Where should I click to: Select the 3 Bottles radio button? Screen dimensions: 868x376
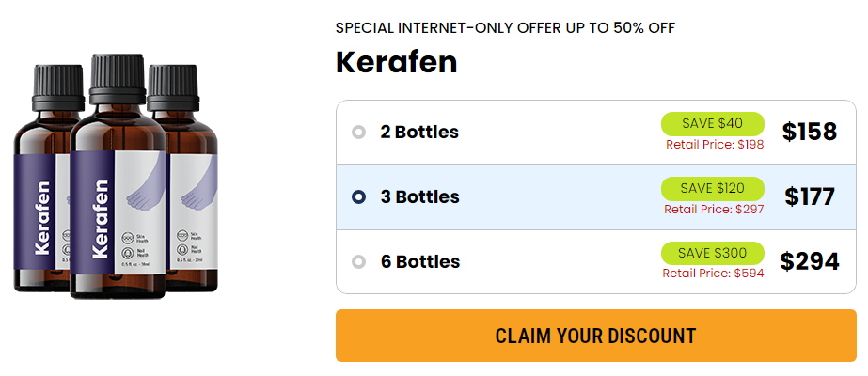tap(358, 197)
